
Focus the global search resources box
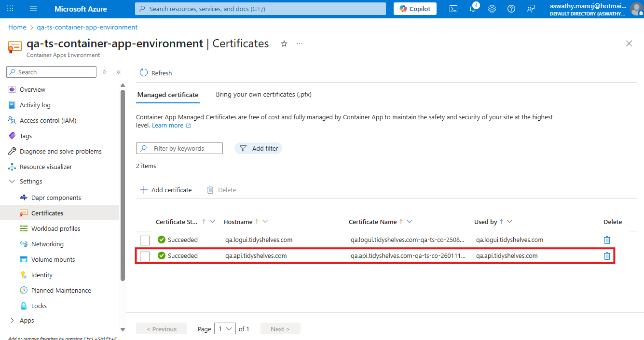click(260, 9)
